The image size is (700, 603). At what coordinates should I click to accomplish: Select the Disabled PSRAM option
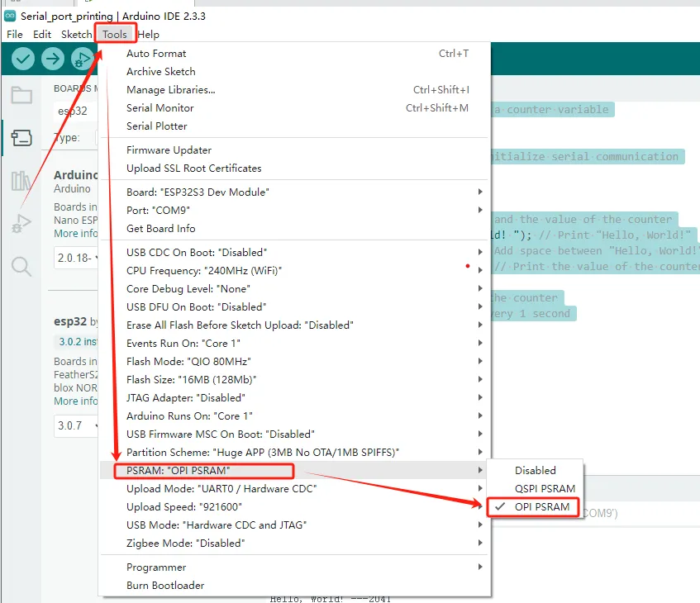(535, 471)
